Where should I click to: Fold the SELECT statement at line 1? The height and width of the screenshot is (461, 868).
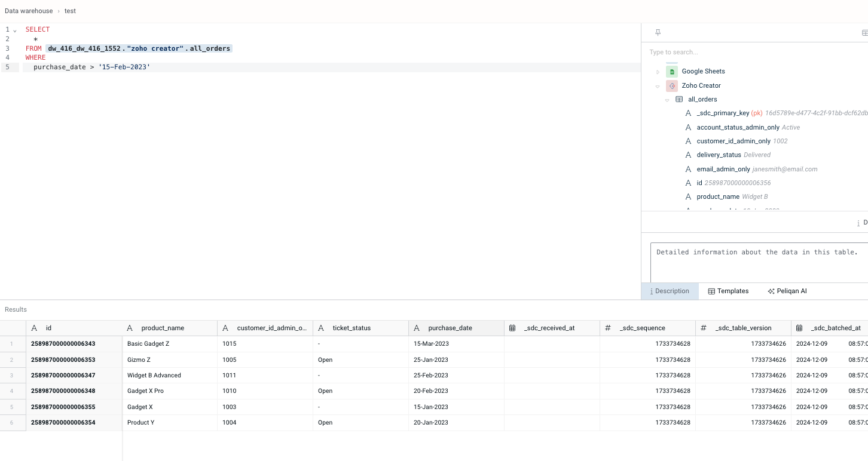pyautogui.click(x=15, y=30)
